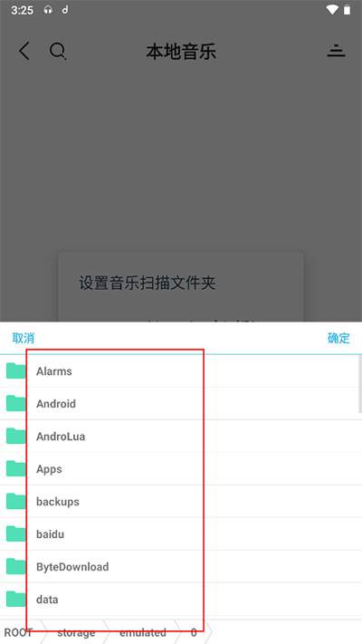Tap the 设置音乐扫描文件夹 dialog title
Viewport: 362px width, 644px height.
148,283
